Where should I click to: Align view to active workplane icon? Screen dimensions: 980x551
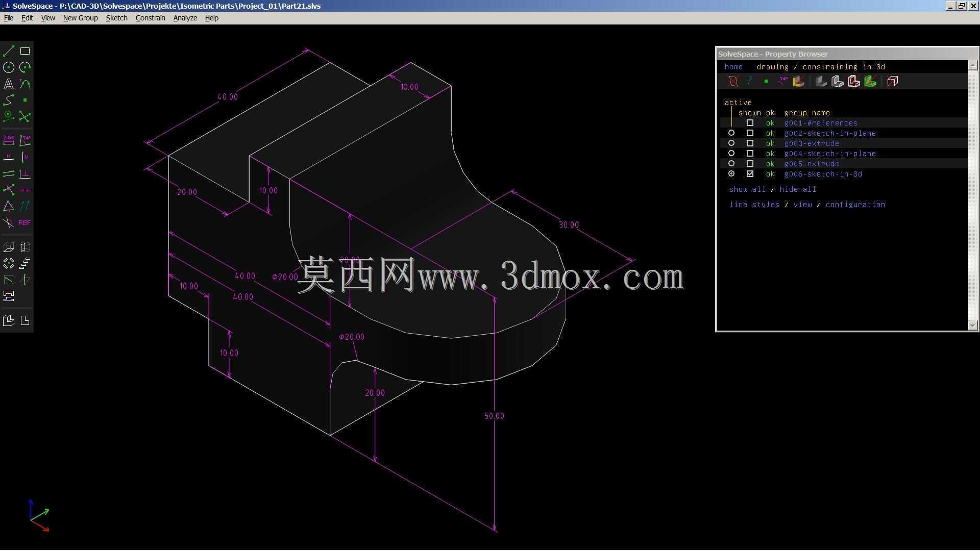pyautogui.click(x=25, y=320)
